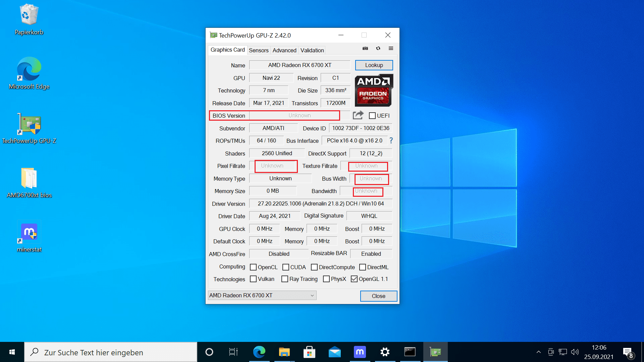Uncheck the OpenGL 1.1 checkbox
The image size is (644, 362).
[354, 279]
